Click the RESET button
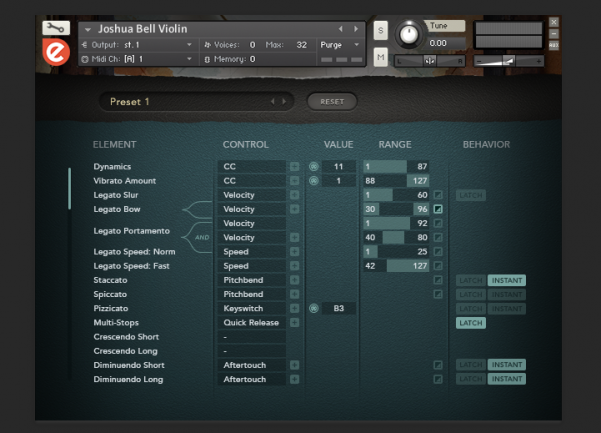This screenshot has width=601, height=433. [x=332, y=102]
